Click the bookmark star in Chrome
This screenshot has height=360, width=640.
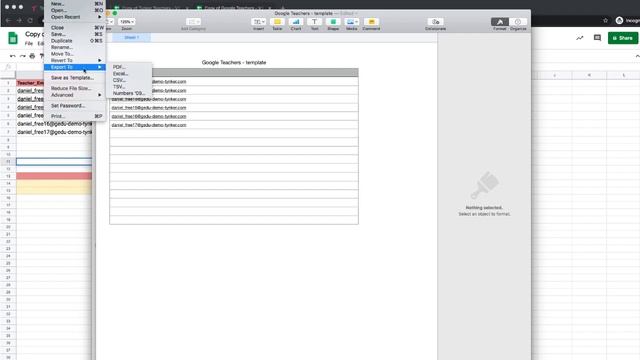605,20
